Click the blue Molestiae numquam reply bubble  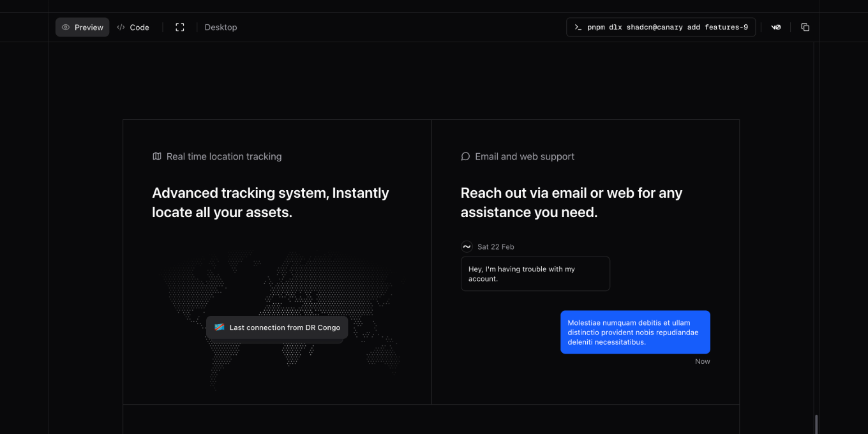tap(635, 332)
